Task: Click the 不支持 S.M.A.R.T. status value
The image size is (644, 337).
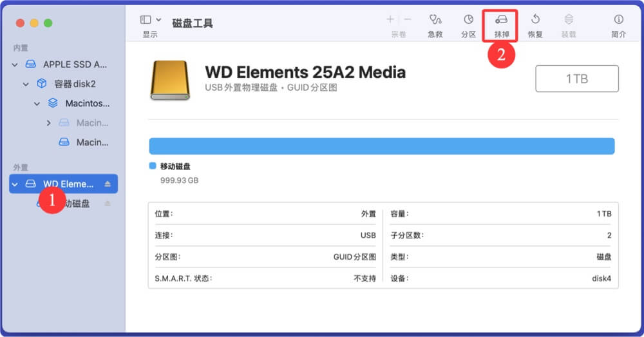Action: point(365,278)
